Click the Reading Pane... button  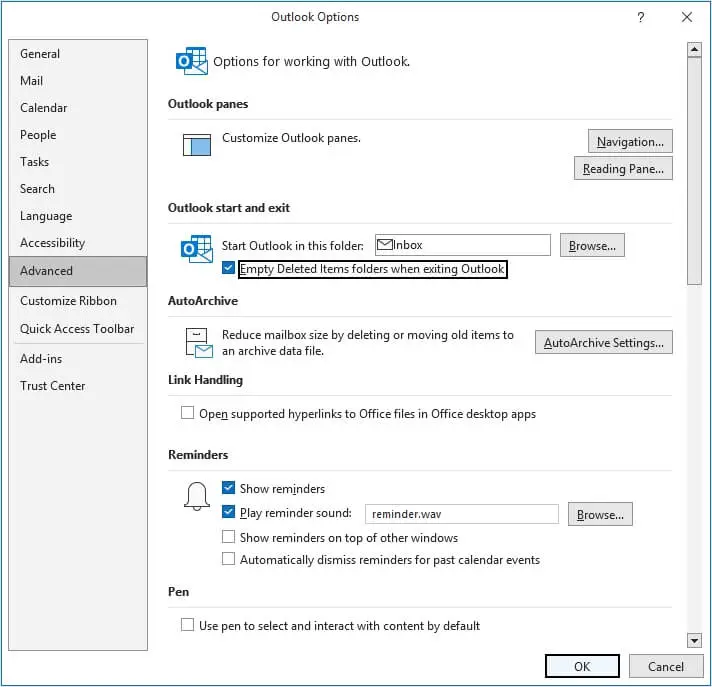623,168
